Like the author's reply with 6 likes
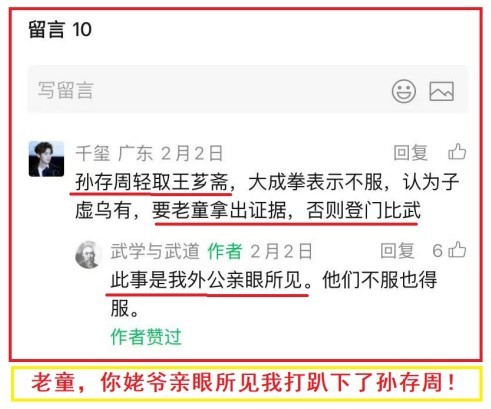Image resolution: width=491 pixels, height=409 pixels. (x=457, y=250)
